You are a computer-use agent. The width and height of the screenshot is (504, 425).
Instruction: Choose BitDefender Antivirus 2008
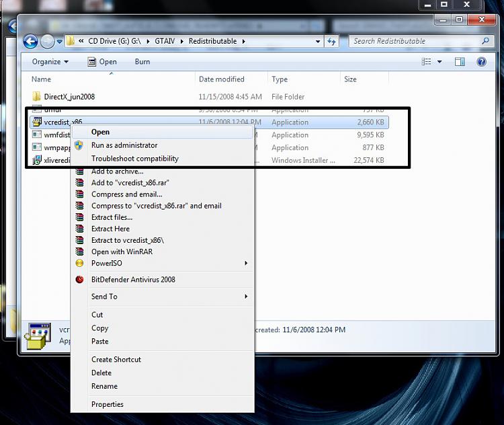point(163,280)
